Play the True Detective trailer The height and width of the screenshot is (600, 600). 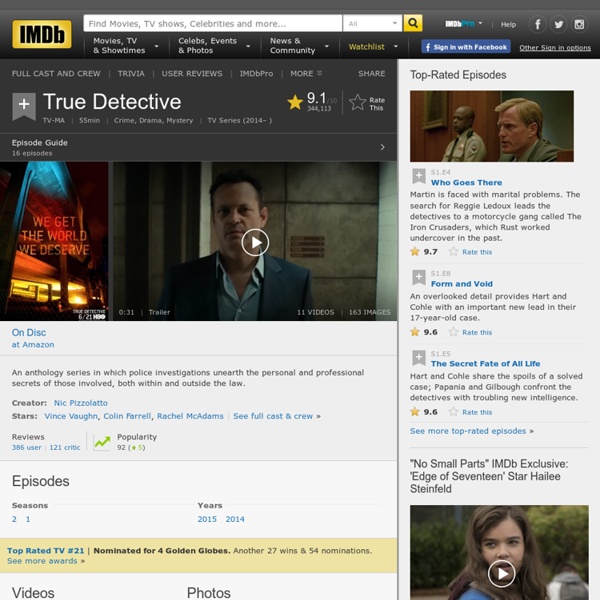pos(255,242)
